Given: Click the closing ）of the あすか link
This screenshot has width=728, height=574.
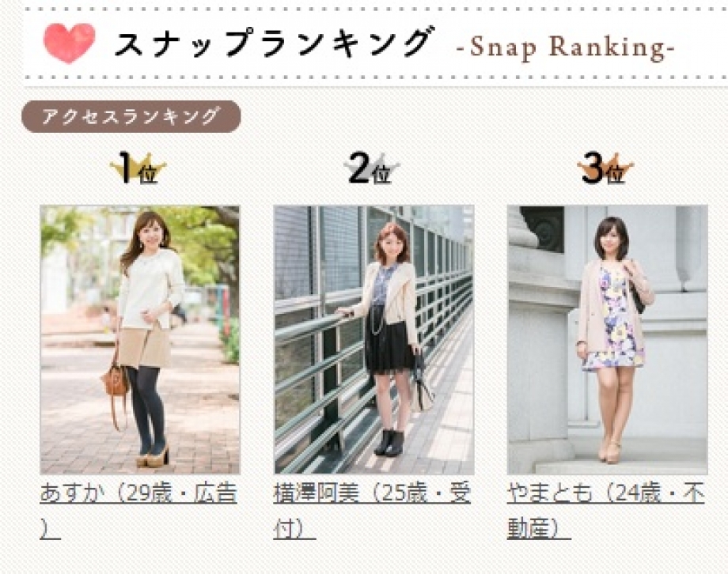Looking at the screenshot, I should [x=49, y=529].
